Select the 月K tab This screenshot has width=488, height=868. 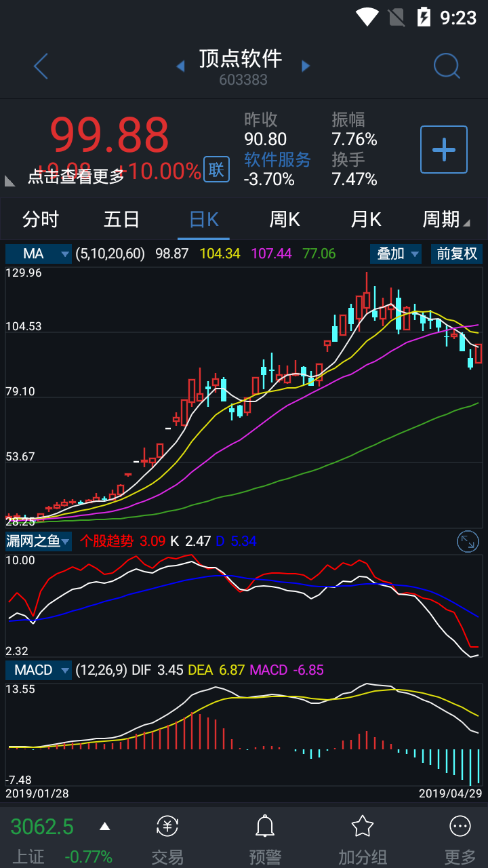click(x=366, y=220)
